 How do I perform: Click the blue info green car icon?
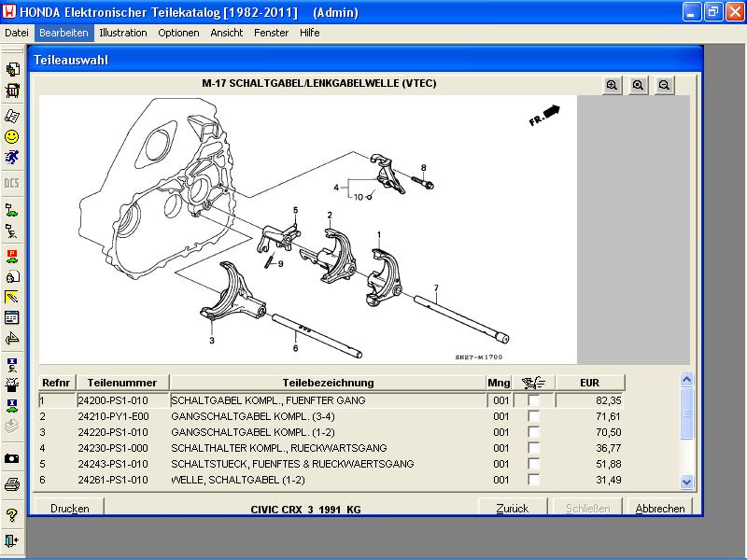12,406
